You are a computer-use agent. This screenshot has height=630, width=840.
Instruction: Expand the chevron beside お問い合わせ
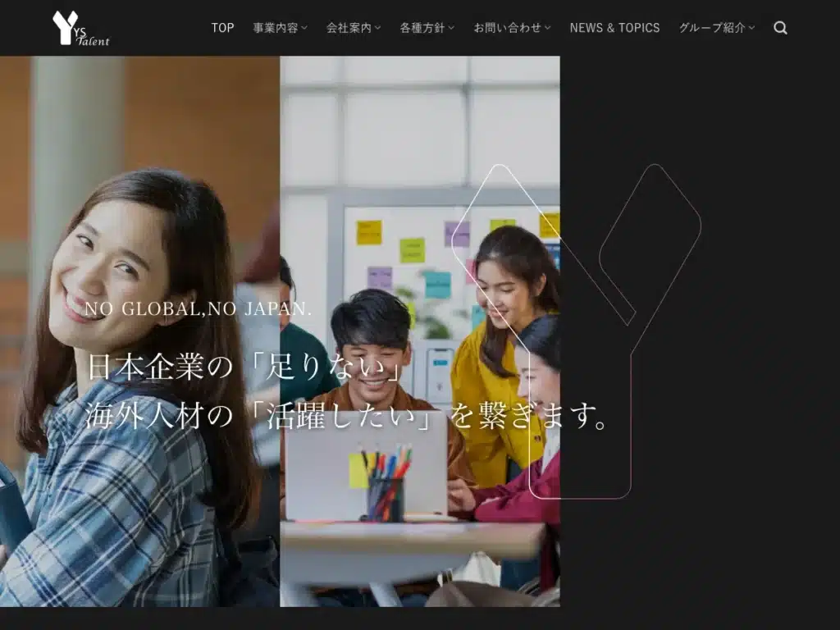coord(547,28)
